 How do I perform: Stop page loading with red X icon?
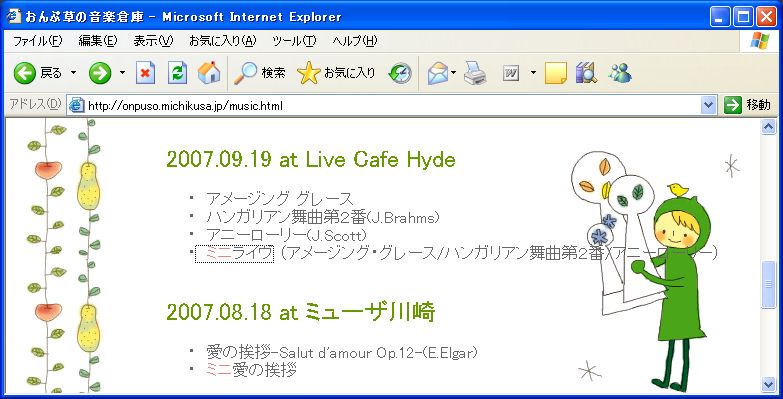pyautogui.click(x=145, y=74)
